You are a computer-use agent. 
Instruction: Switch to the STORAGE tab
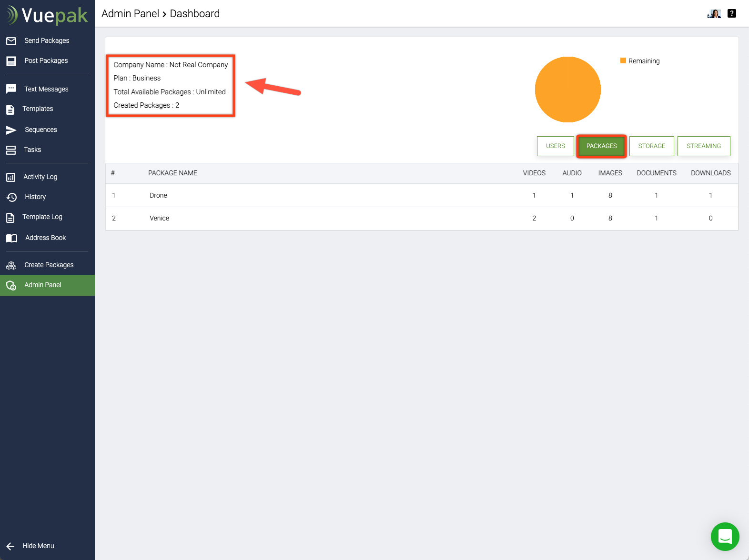[652, 146]
